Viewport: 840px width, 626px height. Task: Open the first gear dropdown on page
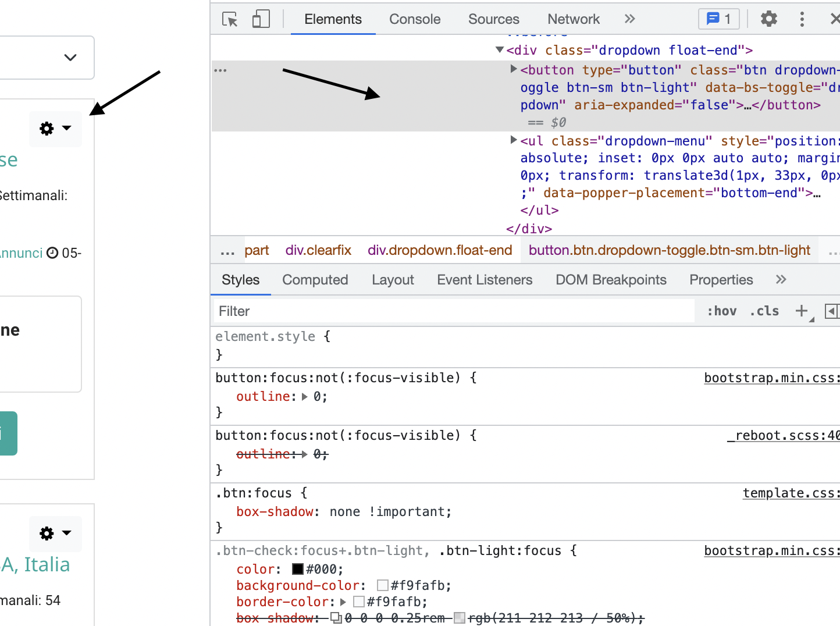coord(55,129)
